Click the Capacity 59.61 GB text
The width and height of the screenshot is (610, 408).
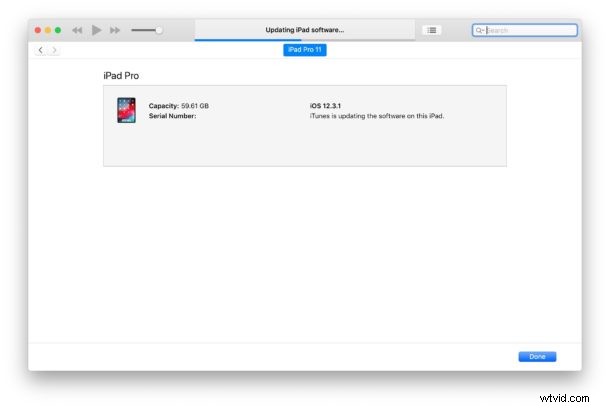tap(179, 106)
